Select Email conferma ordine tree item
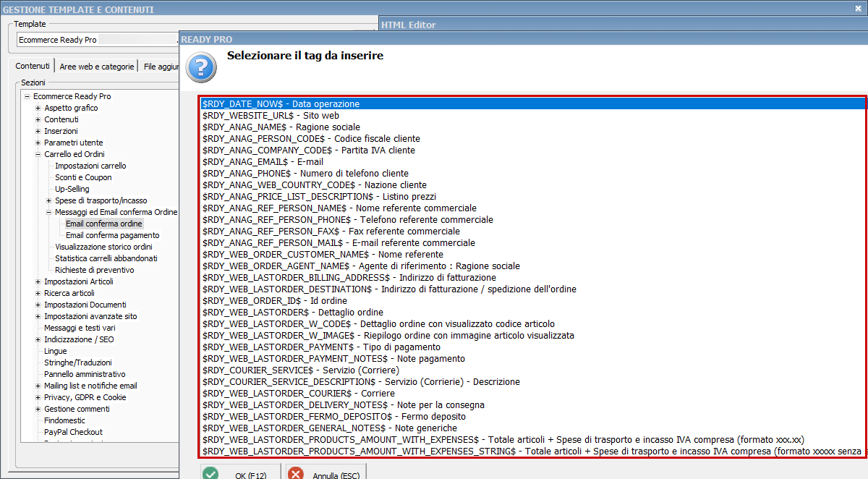868x479 pixels. pyautogui.click(x=103, y=224)
